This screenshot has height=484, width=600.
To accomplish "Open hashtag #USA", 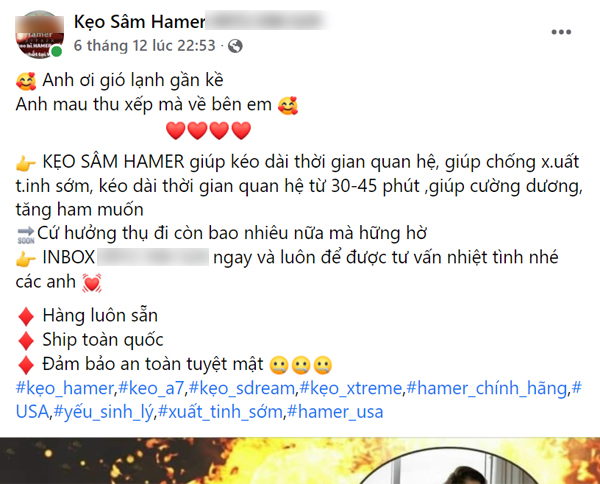I will (32, 412).
